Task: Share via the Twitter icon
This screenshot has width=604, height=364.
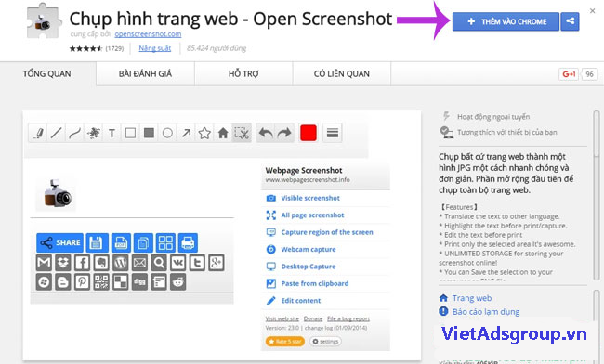Action: point(197,263)
